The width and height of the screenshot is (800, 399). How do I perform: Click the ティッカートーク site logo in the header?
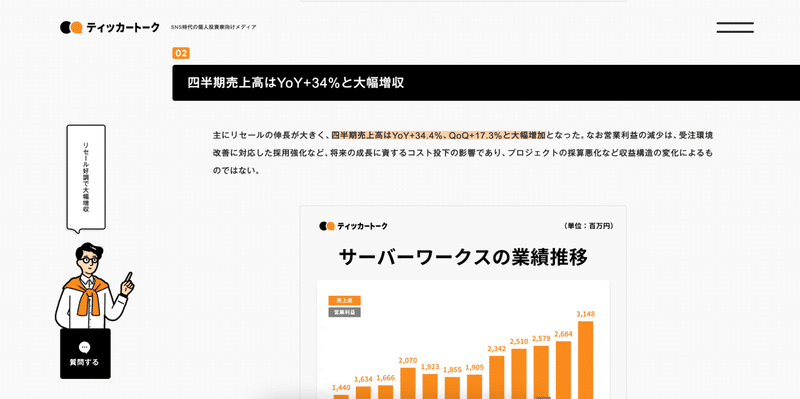pos(110,28)
